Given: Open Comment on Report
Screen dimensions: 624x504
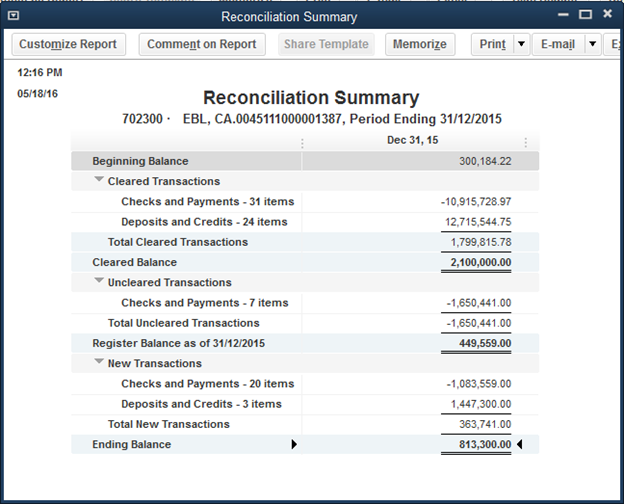Looking at the screenshot, I should 202,44.
